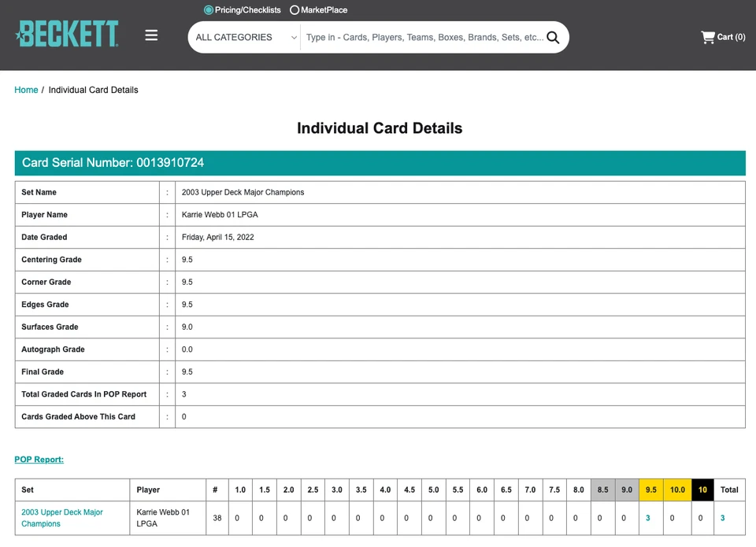Viewport: 756px width, 547px height.
Task: Click the Autograph Grade value 0.0
Action: (187, 349)
